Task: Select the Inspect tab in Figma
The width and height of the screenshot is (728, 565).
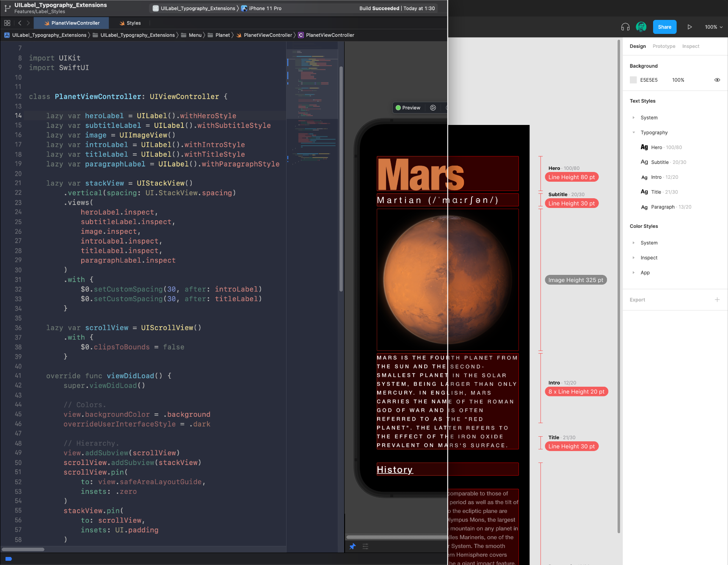Action: pos(690,46)
